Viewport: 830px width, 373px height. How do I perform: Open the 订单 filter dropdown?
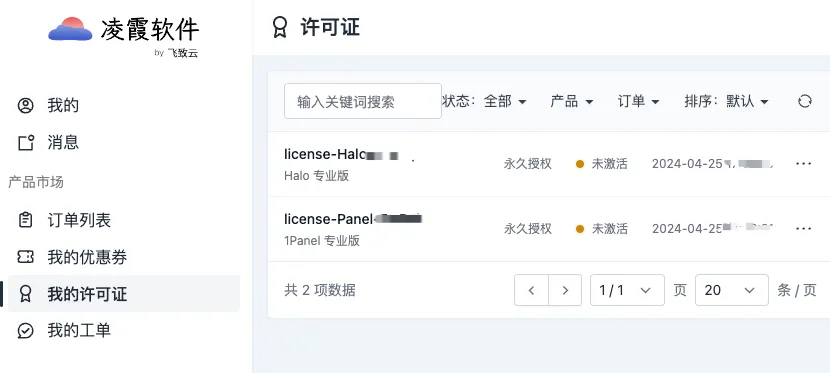pos(638,101)
